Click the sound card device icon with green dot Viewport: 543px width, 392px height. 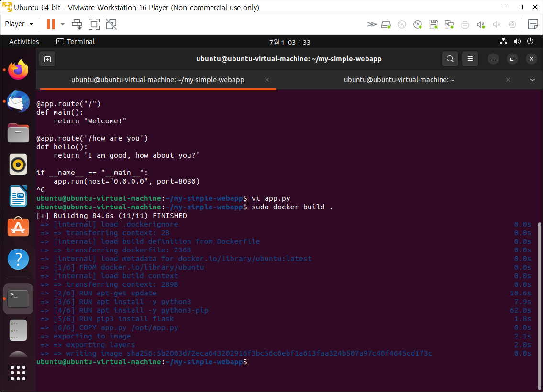pos(481,24)
